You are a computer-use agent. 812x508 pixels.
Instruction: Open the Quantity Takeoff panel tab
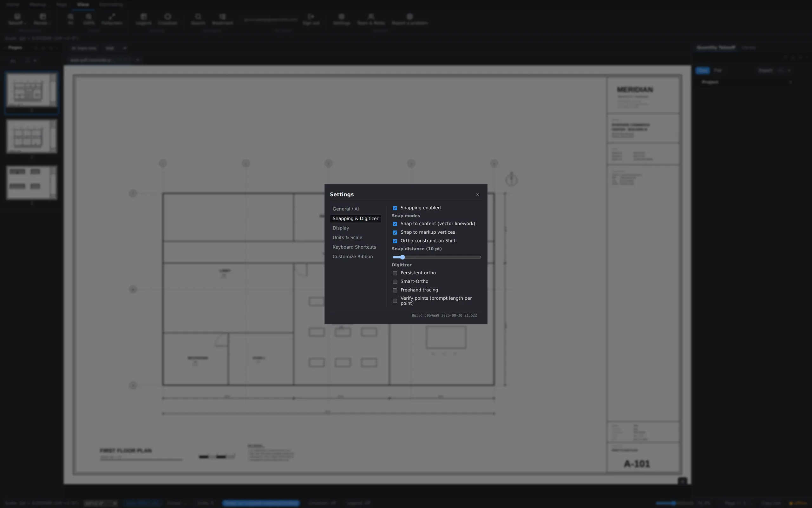(716, 48)
